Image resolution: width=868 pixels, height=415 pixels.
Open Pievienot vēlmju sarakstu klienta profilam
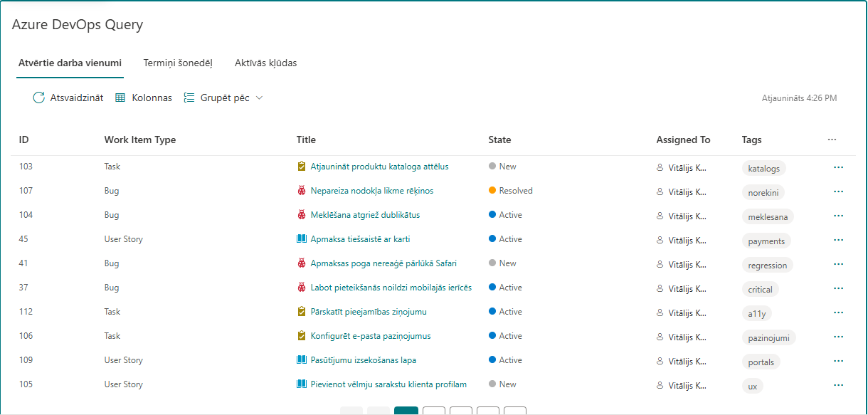tap(388, 384)
